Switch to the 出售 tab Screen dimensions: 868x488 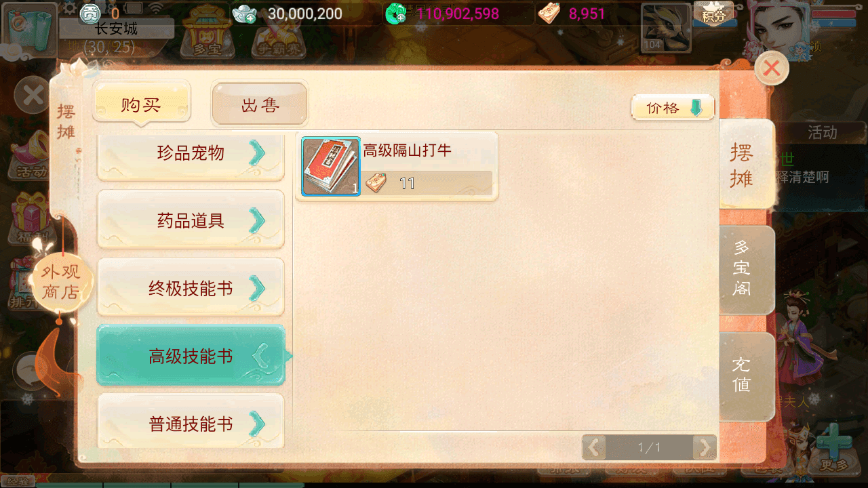click(260, 104)
